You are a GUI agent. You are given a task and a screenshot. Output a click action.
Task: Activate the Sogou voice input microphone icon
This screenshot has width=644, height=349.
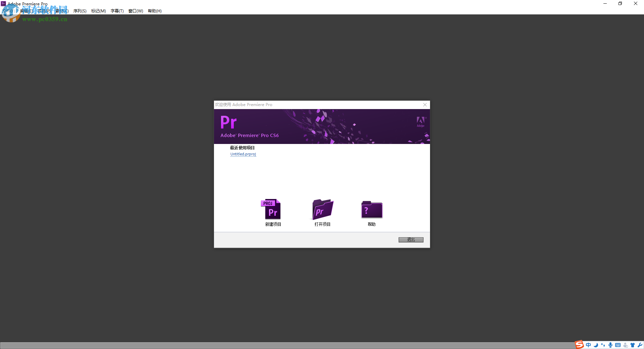[x=610, y=345]
